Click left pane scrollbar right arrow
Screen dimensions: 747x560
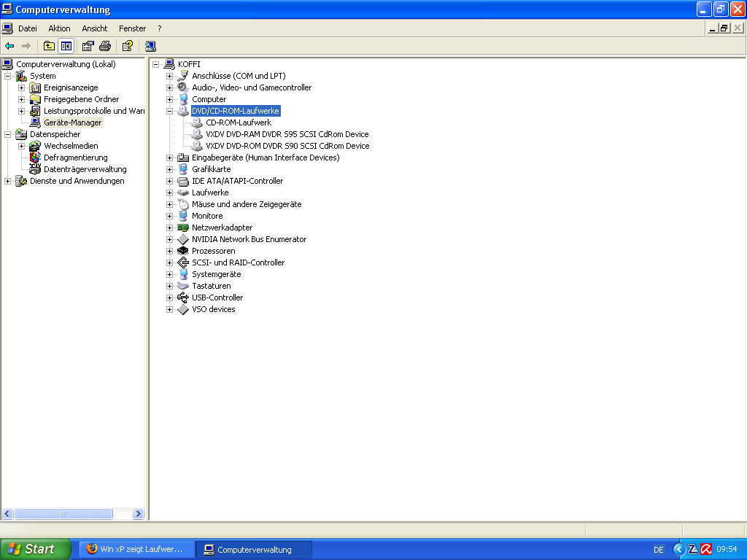(138, 513)
